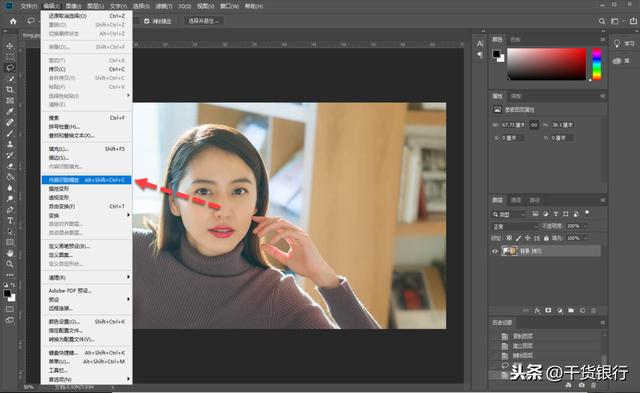Expand the 清理 purge submenu
The image size is (640, 393).
pos(87,278)
